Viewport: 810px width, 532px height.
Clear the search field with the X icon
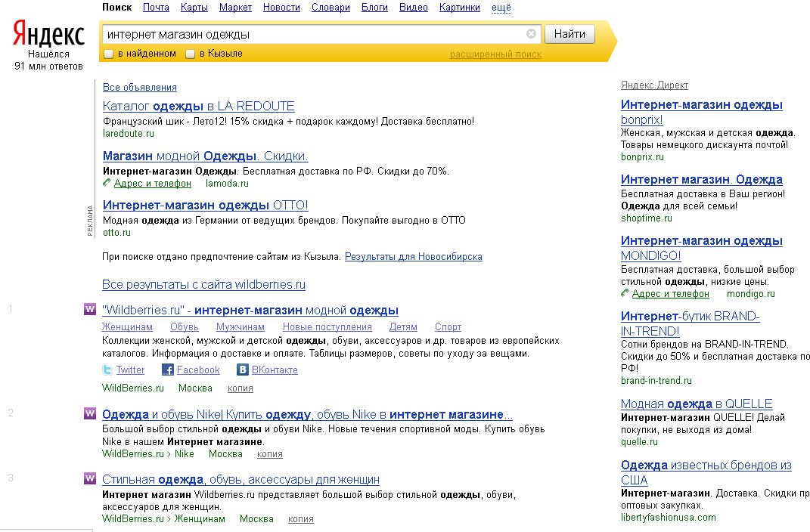point(531,34)
